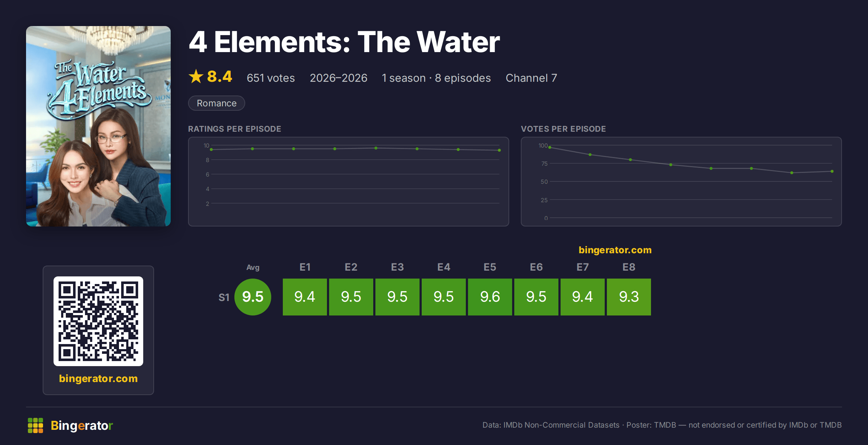
Task: Click the last point in ratings chart
Action: pos(499,150)
